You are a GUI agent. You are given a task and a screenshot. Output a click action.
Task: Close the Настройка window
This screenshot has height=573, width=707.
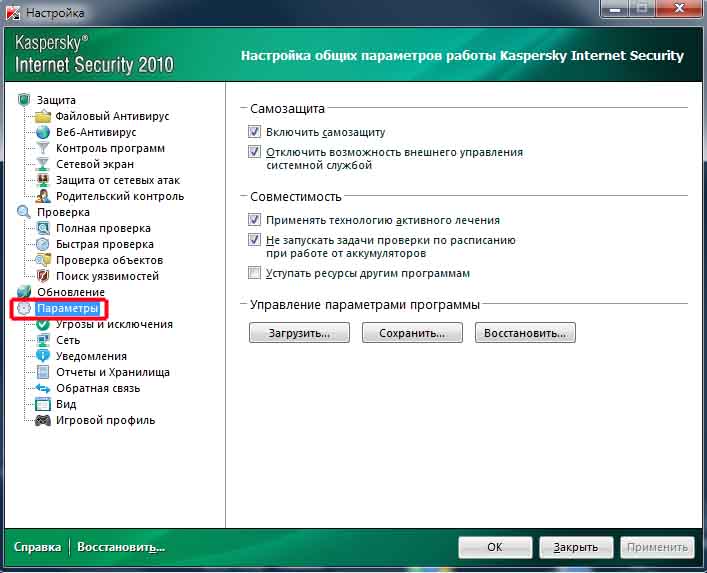[x=679, y=8]
